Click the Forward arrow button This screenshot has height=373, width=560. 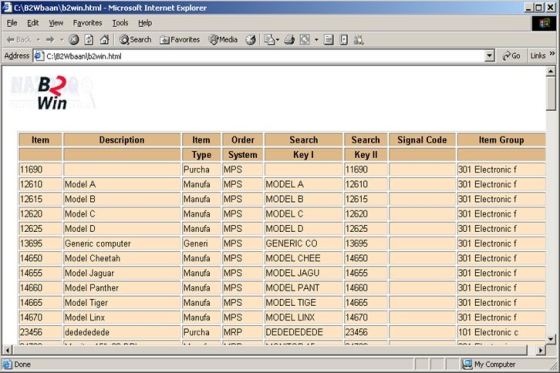tap(50, 40)
